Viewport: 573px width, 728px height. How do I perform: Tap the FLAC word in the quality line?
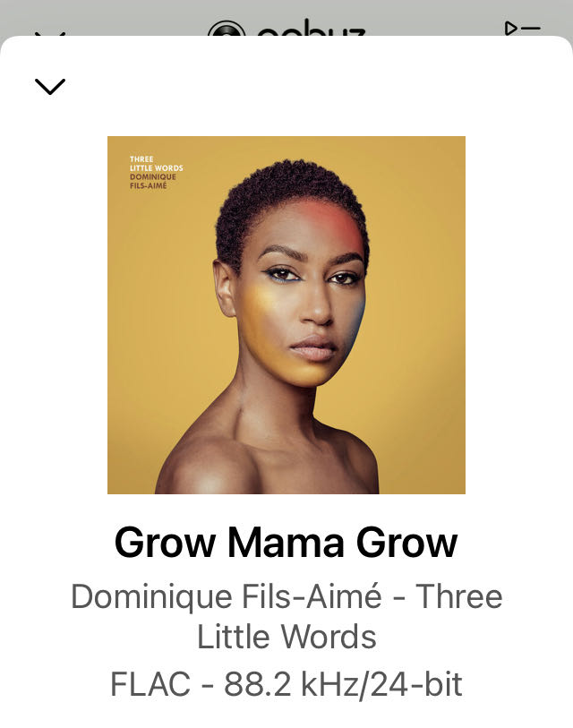pyautogui.click(x=150, y=684)
